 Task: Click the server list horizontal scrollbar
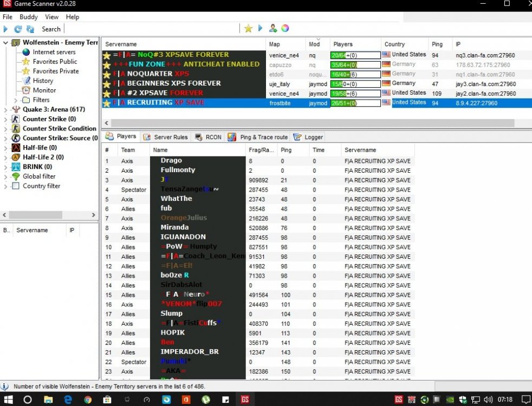[x=313, y=123]
